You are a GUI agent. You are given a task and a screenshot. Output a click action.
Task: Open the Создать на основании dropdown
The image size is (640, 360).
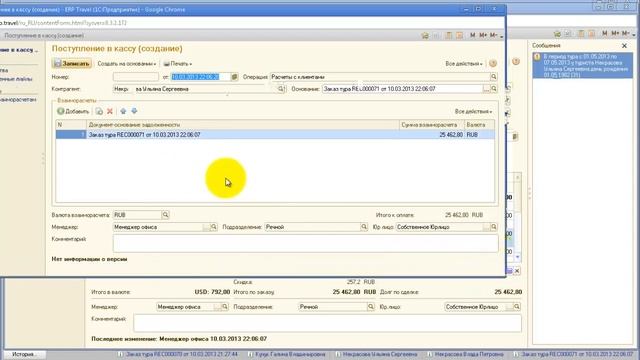click(127, 64)
